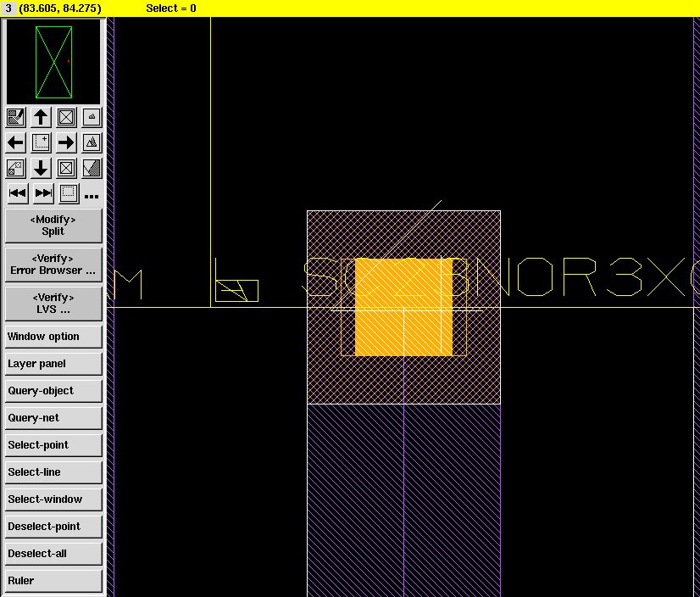
Task: Click the pan right arrow icon
Action: [66, 142]
